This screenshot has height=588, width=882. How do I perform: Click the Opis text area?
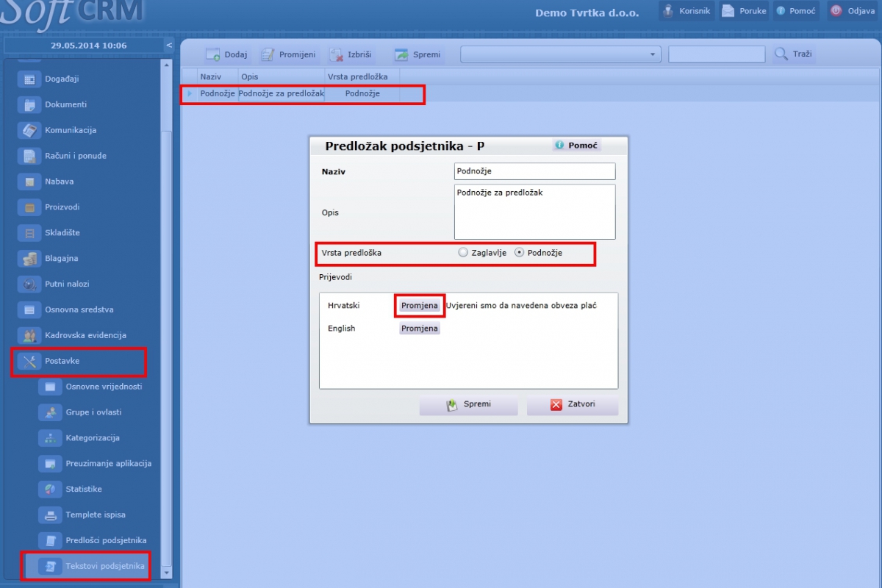tap(535, 212)
